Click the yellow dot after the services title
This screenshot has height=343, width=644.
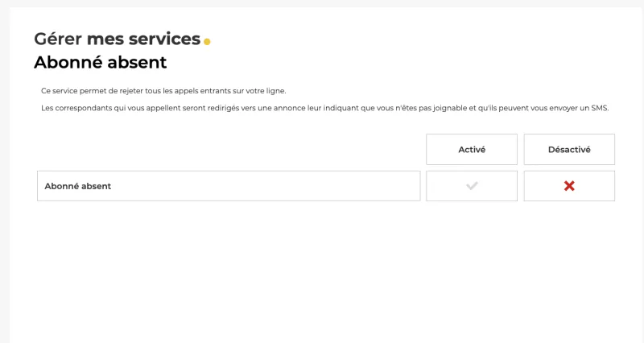207,42
